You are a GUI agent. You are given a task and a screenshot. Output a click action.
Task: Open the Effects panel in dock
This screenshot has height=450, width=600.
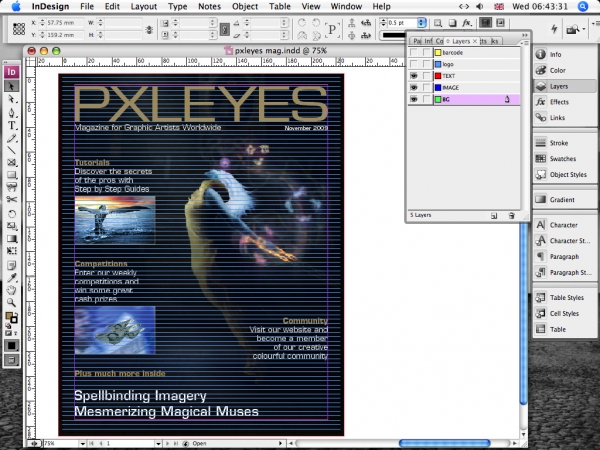[x=565, y=102]
